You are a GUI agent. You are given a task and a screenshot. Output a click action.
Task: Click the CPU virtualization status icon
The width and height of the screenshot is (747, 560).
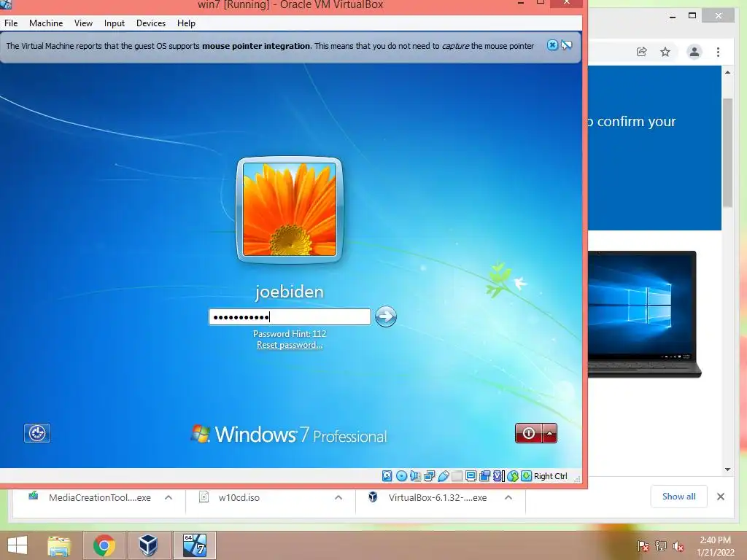coord(499,475)
